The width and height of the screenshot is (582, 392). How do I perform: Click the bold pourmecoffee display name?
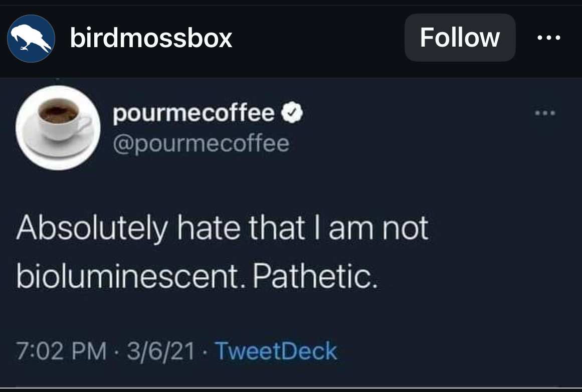pyautogui.click(x=193, y=115)
